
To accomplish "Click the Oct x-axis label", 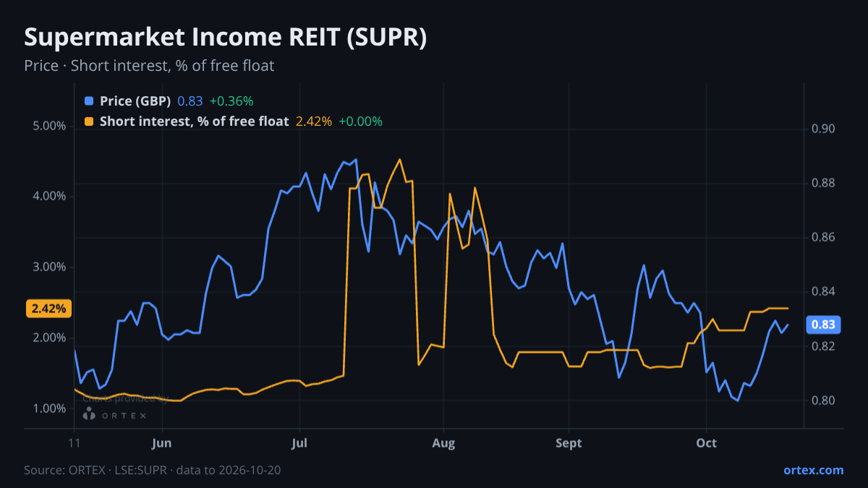I will [x=706, y=442].
